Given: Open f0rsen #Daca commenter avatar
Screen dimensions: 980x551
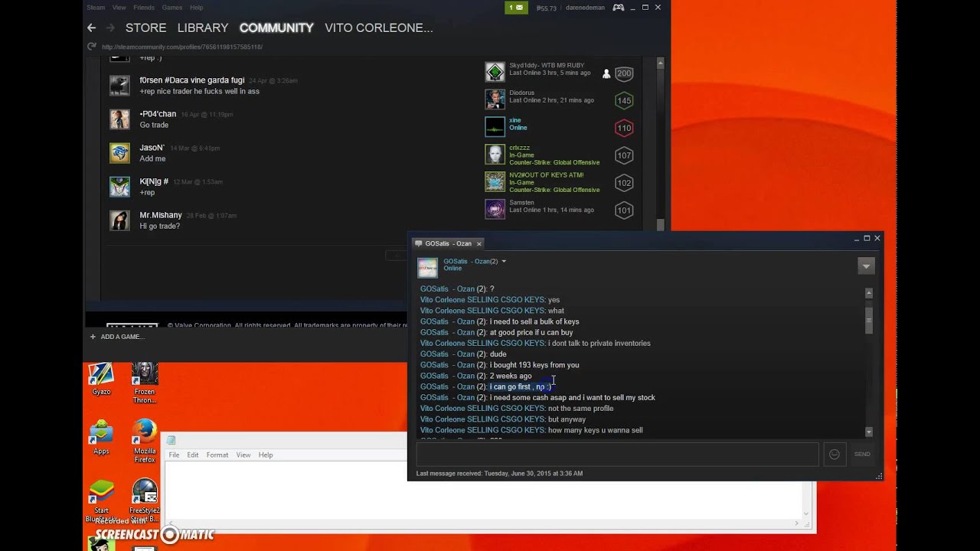Looking at the screenshot, I should 119,86.
